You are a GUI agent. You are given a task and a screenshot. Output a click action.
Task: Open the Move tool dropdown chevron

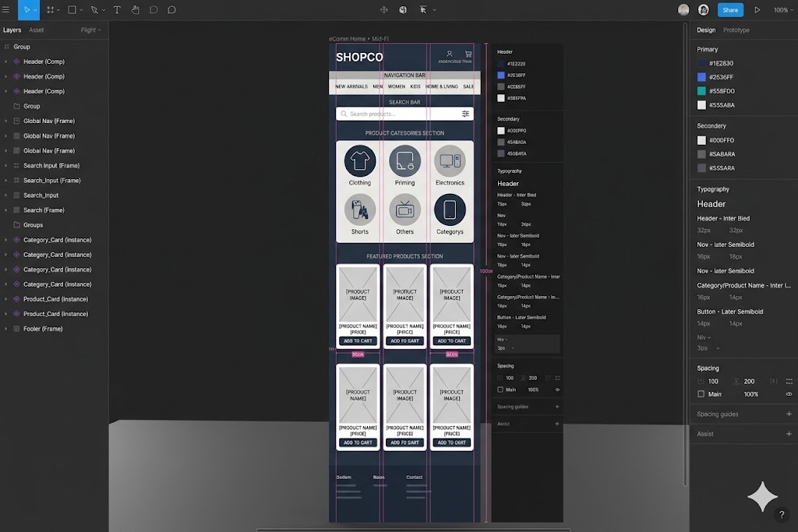click(35, 10)
